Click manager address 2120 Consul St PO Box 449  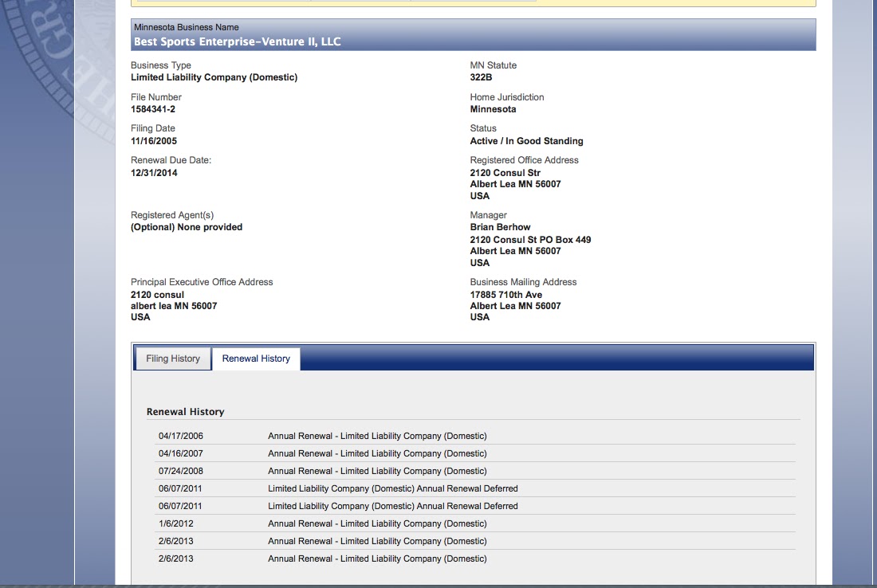pos(530,240)
